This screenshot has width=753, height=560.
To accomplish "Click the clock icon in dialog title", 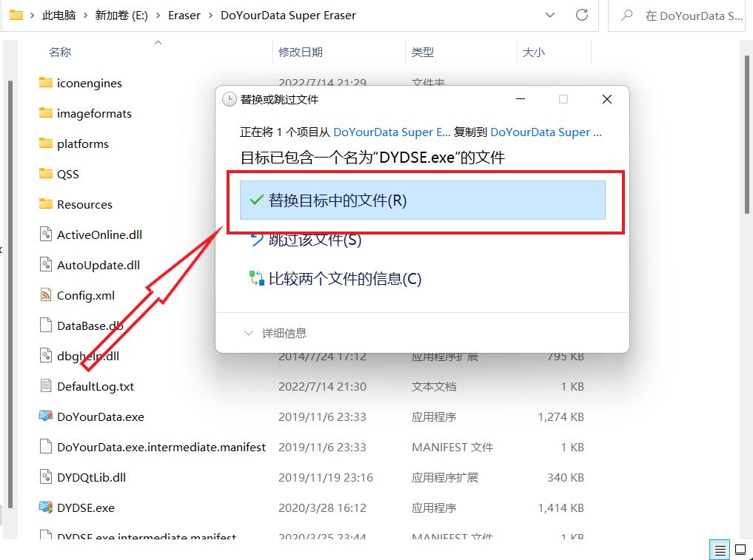I will click(230, 99).
